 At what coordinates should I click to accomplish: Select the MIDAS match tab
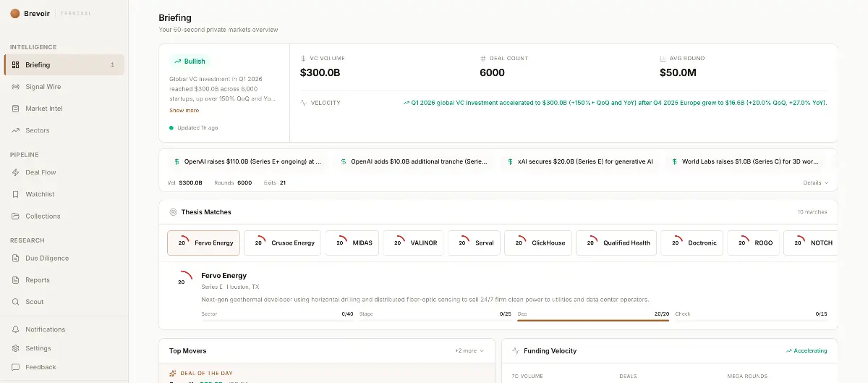(x=352, y=243)
